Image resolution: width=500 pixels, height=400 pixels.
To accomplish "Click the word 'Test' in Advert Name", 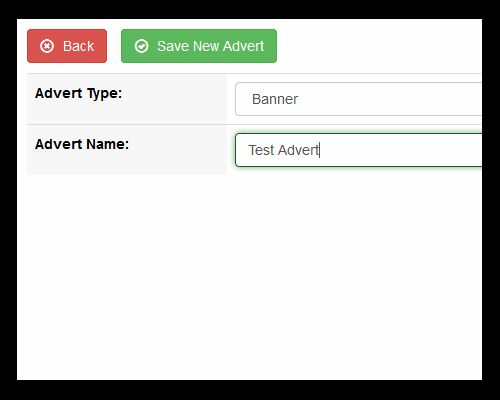I will (261, 150).
